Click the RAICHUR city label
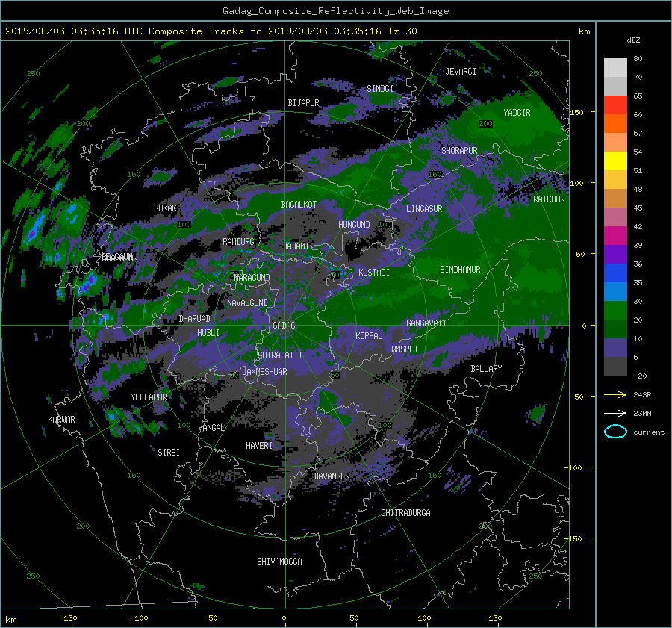 click(x=549, y=199)
